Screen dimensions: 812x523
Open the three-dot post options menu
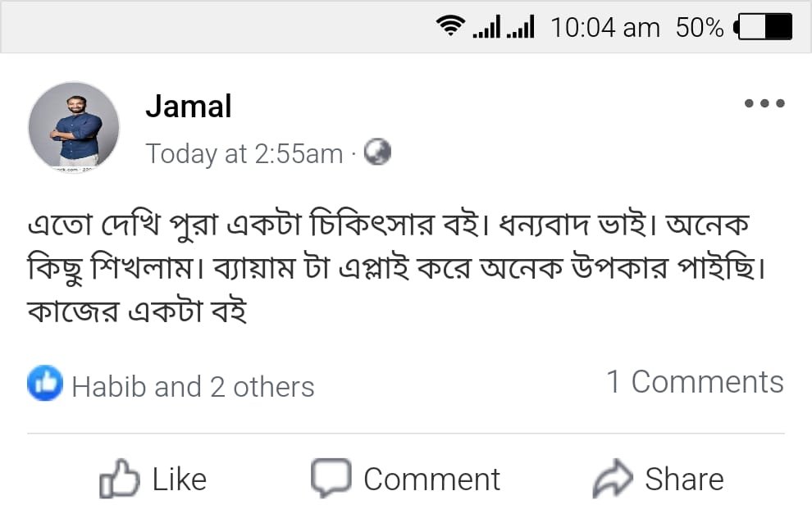click(764, 104)
